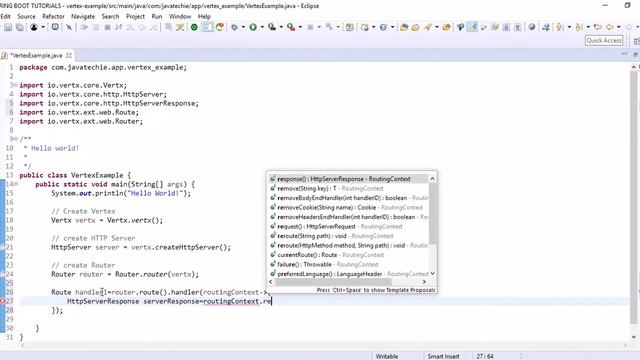Toggle the green pin icon before highlighted button
The image size is (640, 360).
coord(460,27)
